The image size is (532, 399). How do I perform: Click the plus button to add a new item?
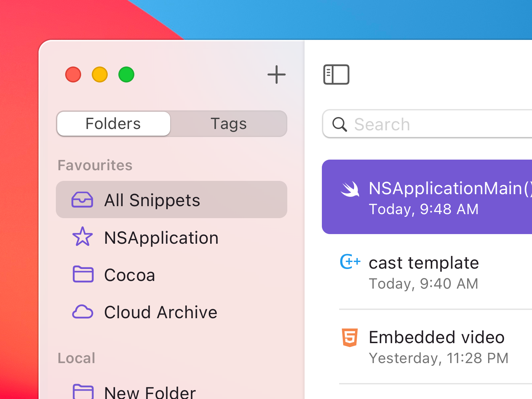(x=276, y=74)
